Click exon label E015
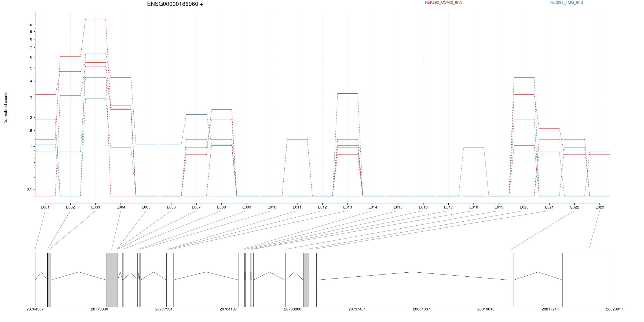Viewport: 644px width, 322px height. [398, 207]
